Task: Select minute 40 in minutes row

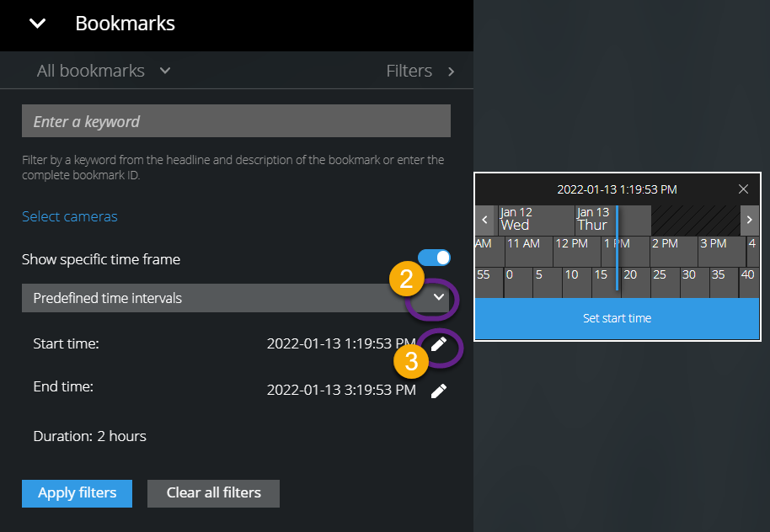Action: (750, 283)
